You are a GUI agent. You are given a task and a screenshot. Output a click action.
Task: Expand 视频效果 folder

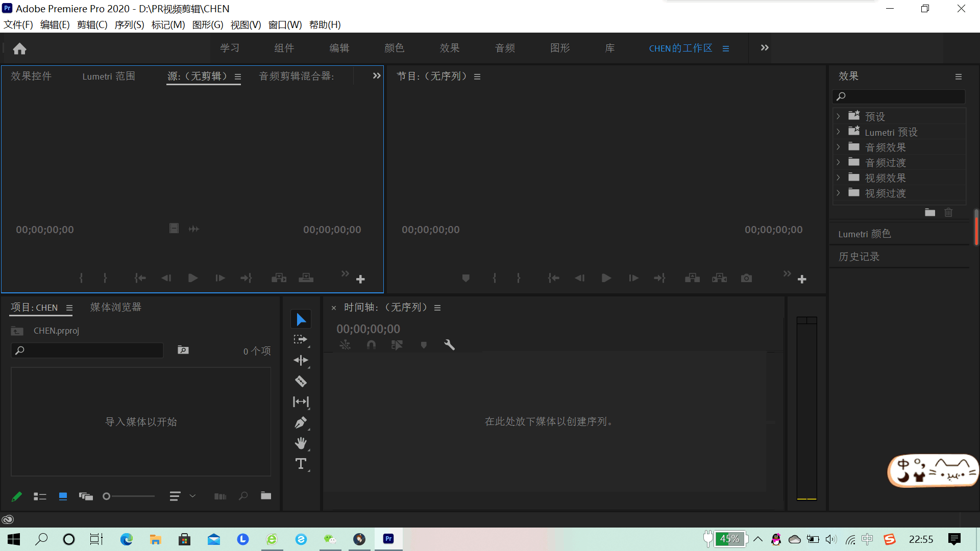(x=838, y=178)
